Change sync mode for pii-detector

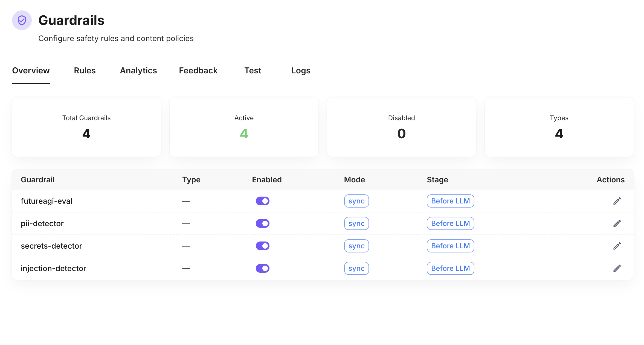(x=356, y=223)
